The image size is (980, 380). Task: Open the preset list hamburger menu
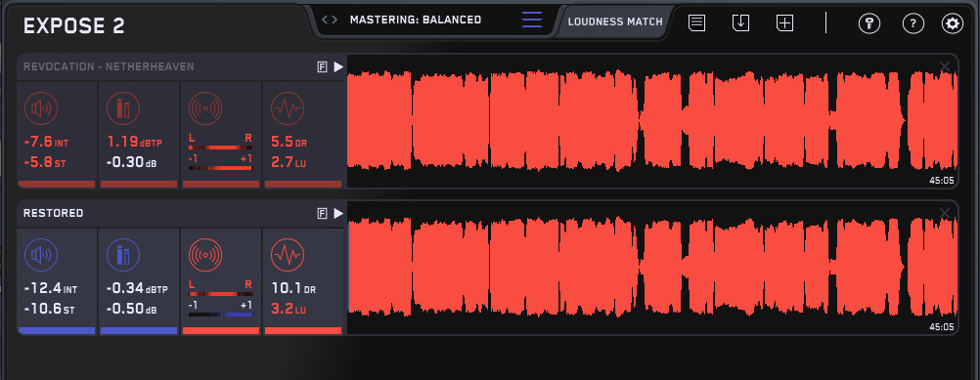pyautogui.click(x=532, y=20)
